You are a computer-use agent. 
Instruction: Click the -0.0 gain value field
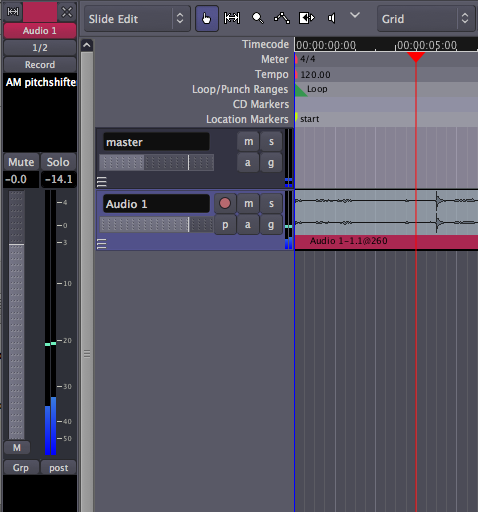click(x=21, y=179)
